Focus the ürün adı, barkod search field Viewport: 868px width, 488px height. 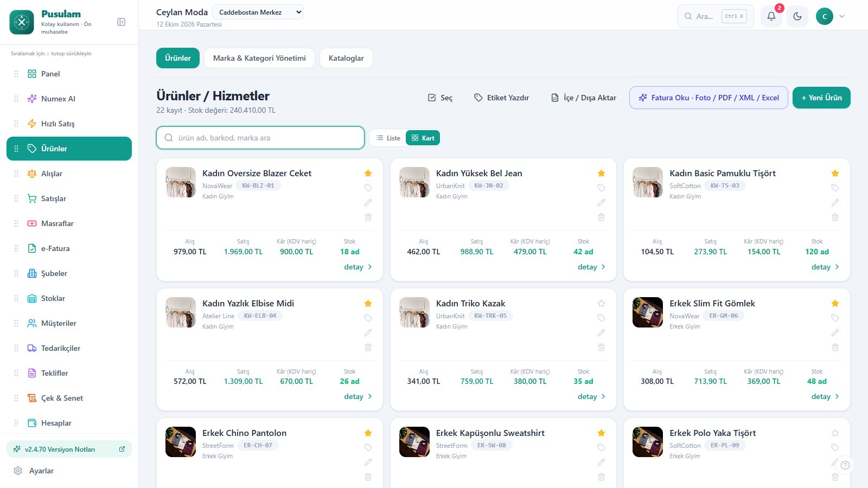[260, 138]
